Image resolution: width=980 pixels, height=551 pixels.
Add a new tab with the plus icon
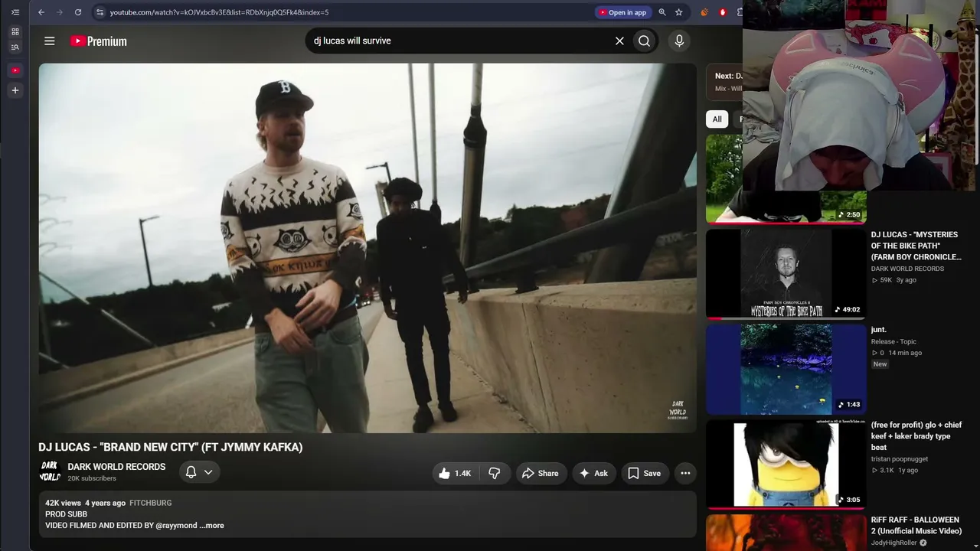[x=15, y=90]
